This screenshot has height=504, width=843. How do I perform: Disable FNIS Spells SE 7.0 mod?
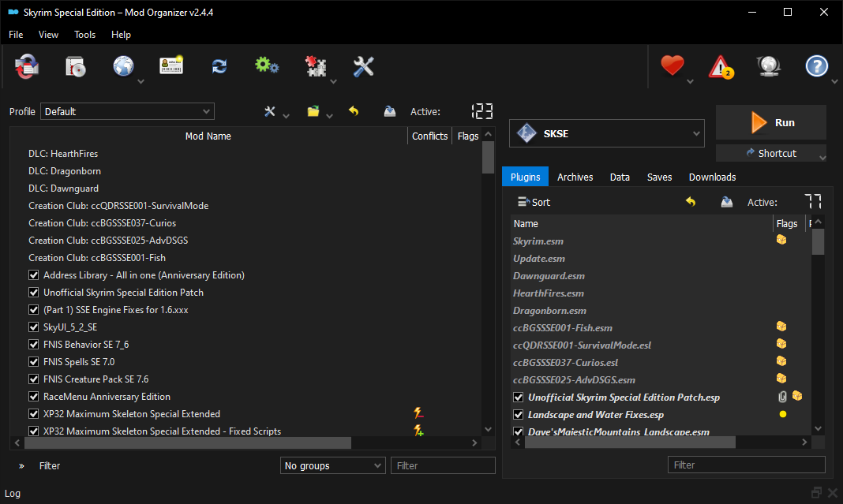pos(33,361)
